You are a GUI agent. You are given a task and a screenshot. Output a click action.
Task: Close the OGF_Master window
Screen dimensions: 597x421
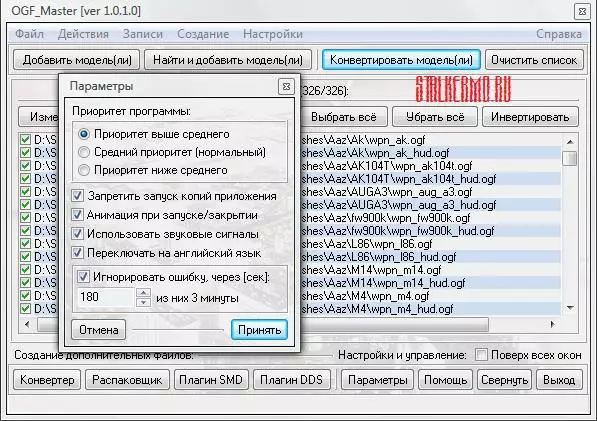click(x=582, y=11)
